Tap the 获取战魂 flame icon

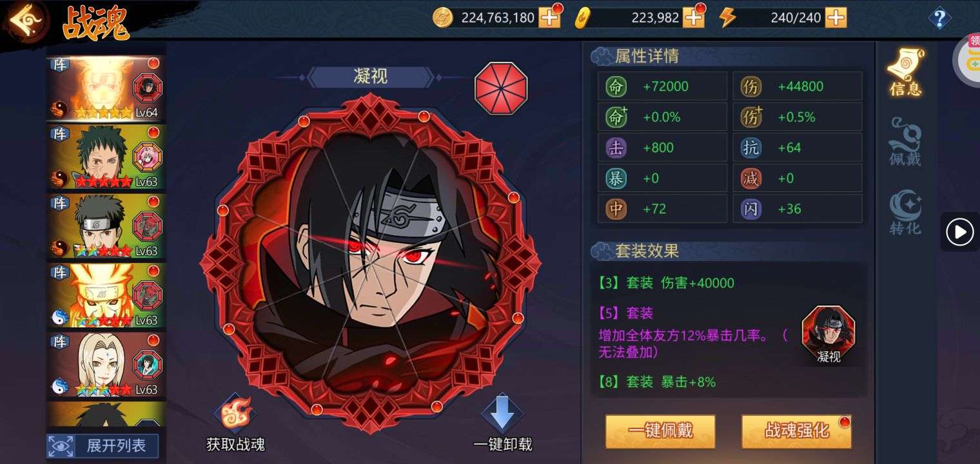[235, 413]
